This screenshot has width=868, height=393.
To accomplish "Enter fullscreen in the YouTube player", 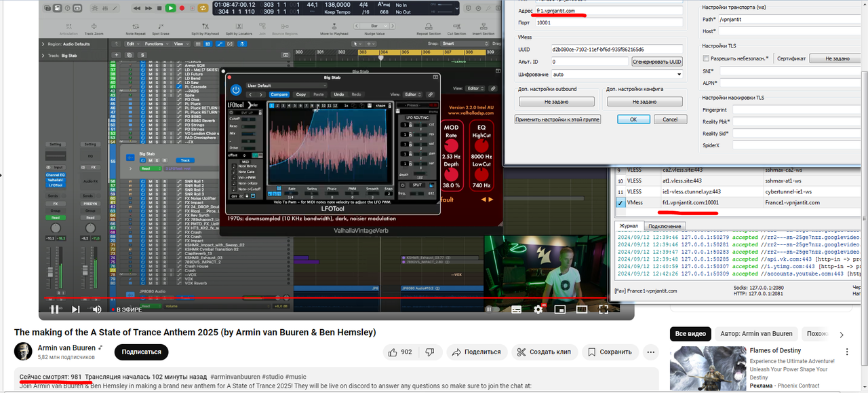I will pos(604,310).
